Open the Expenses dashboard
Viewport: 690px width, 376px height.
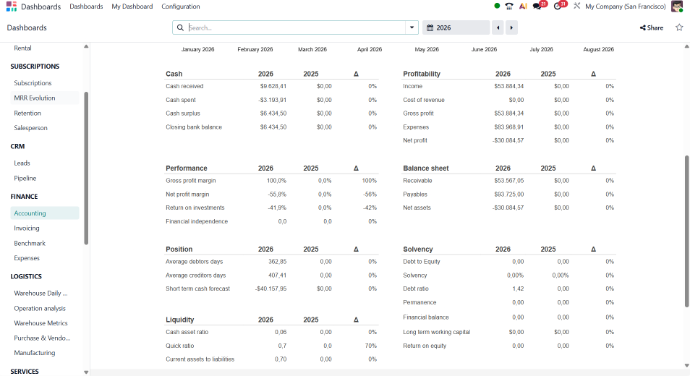[26, 258]
